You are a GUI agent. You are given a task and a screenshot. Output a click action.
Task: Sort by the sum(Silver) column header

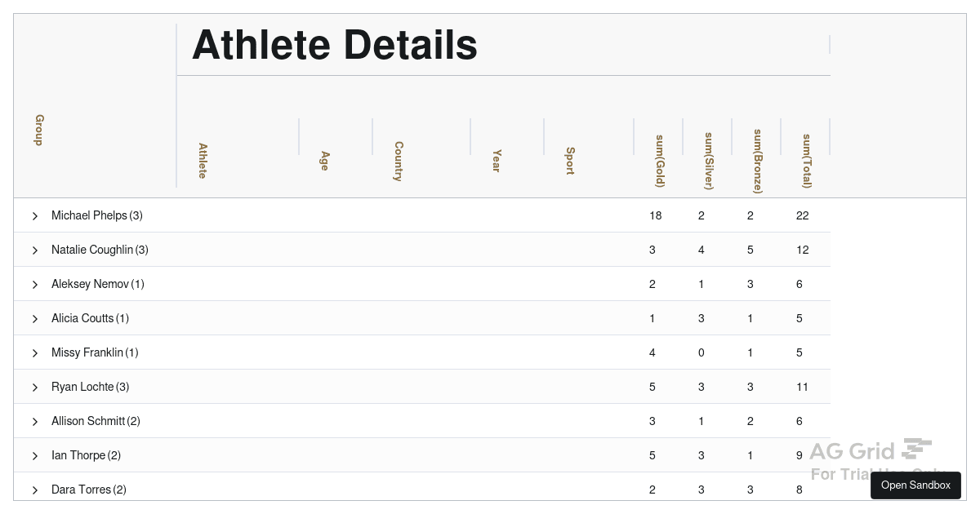click(709, 161)
